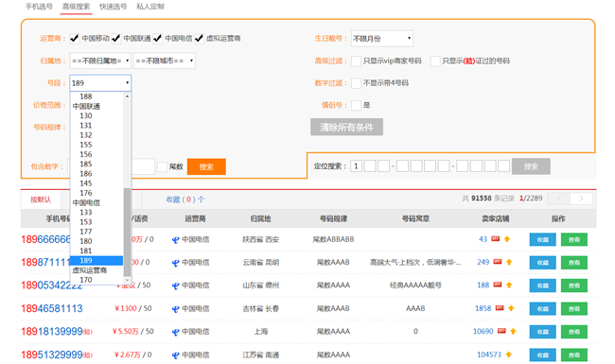This screenshot has width=615, height=364.
Task: Choose 133 from 号段 list
Action: pos(86,213)
